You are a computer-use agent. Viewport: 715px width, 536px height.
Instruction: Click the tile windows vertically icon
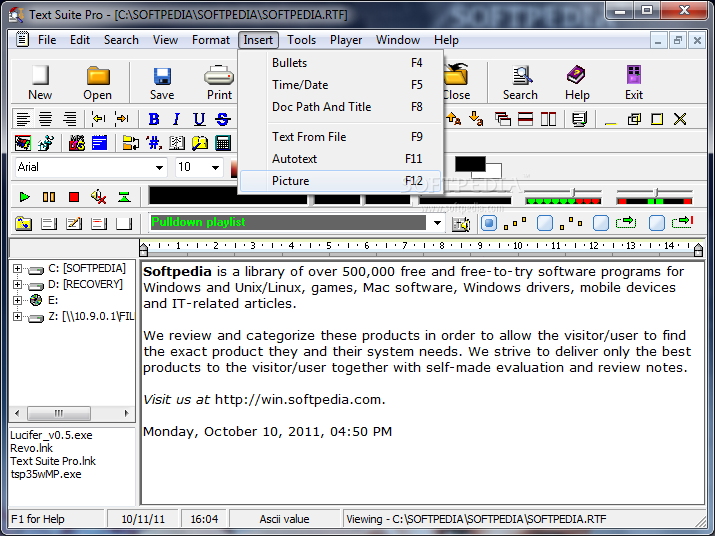(x=548, y=120)
